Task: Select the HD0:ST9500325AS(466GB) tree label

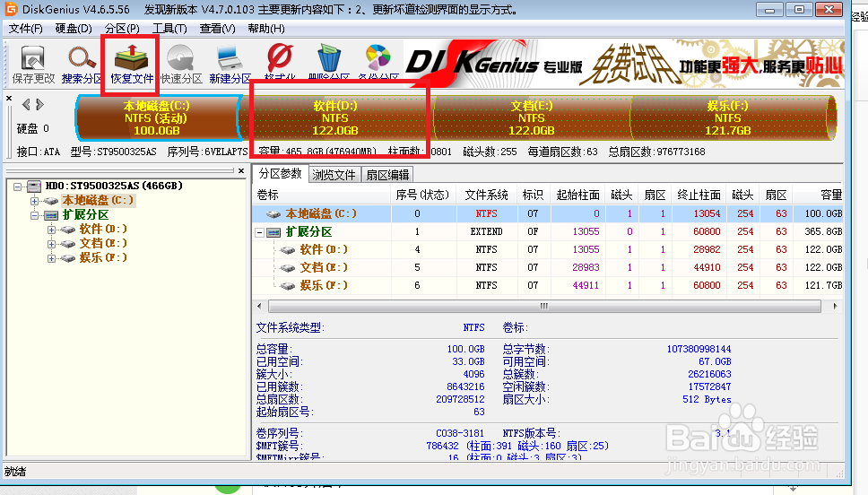Action: click(114, 186)
